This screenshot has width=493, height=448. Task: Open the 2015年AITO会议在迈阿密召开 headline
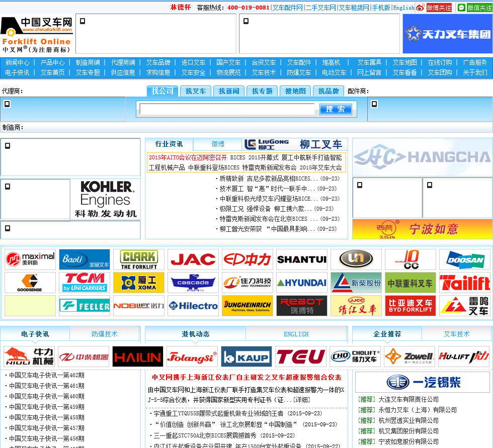pos(188,157)
